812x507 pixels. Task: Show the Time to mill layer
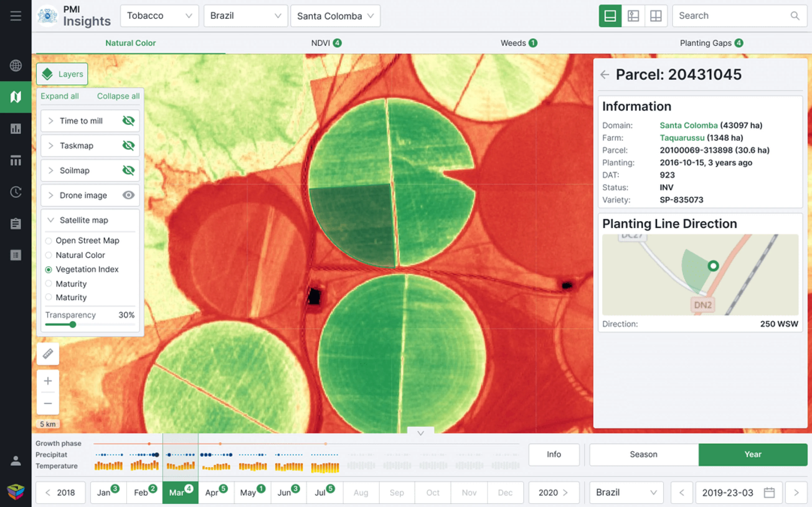[128, 121]
